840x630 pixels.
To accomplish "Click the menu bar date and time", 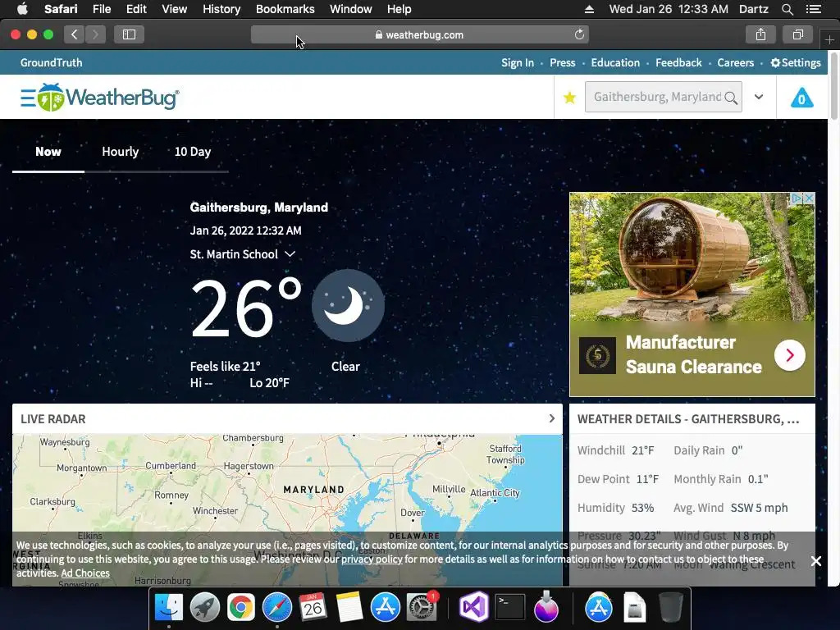I will (669, 9).
